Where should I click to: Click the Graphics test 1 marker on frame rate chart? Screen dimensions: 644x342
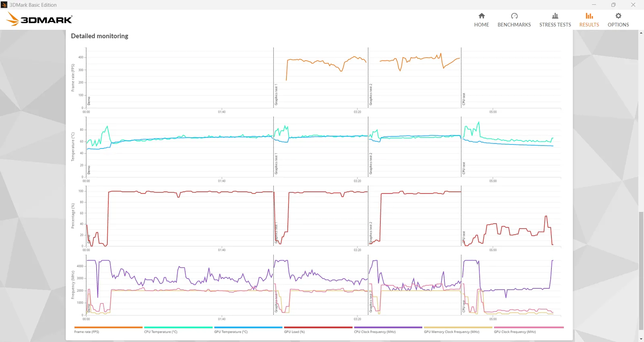[x=276, y=95]
